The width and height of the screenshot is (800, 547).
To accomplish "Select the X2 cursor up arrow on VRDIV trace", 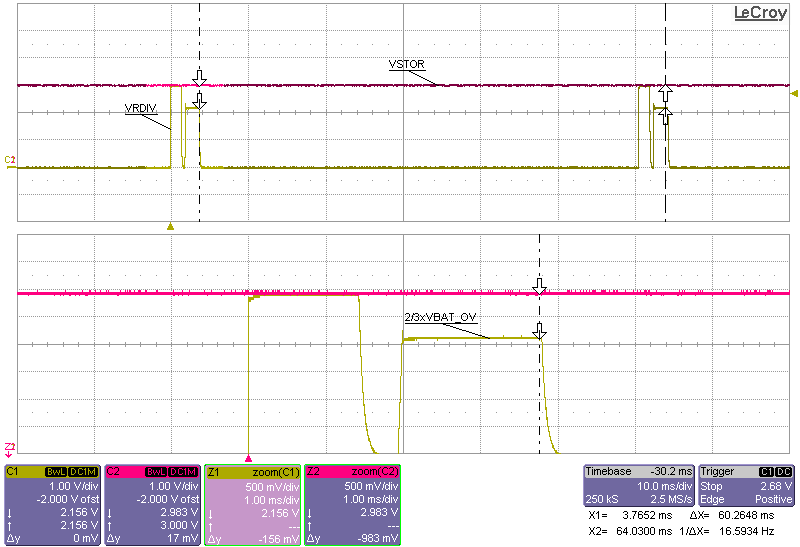I will coord(665,115).
